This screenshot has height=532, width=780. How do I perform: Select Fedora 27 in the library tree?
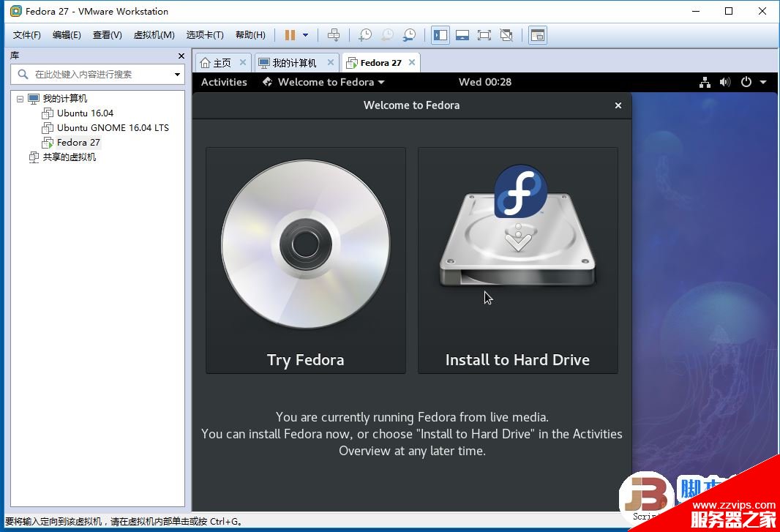(x=78, y=143)
